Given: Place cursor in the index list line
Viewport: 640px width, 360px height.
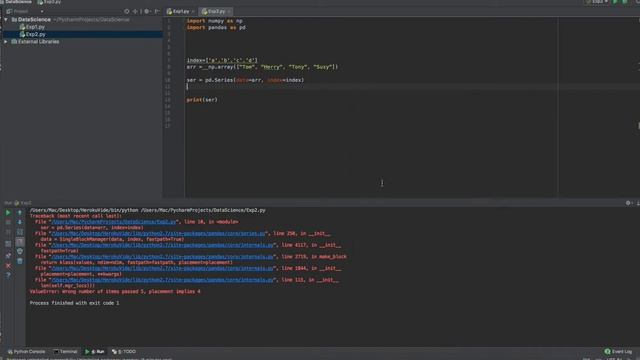Looking at the screenshot, I should (x=222, y=60).
